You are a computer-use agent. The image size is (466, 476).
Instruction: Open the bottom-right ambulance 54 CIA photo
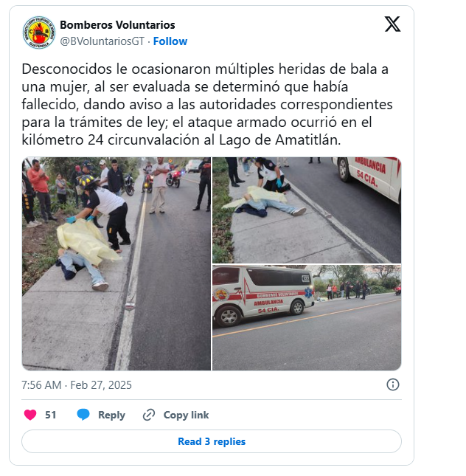(307, 317)
